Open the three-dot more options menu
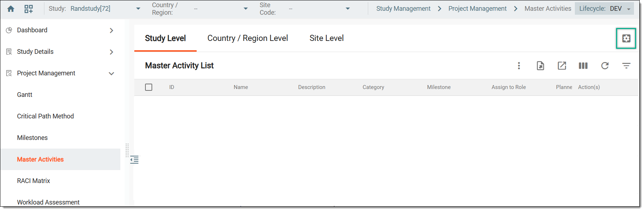This screenshot has width=644, height=211. click(519, 66)
